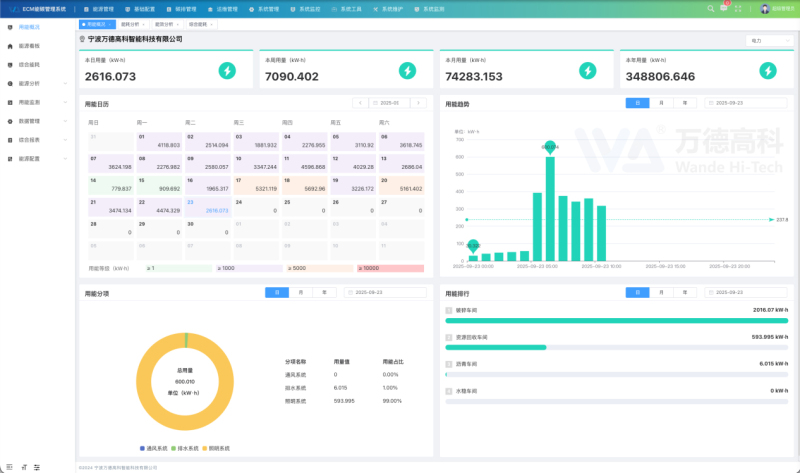Select 月 option in 用能趋势 panel
Viewport: 800px width, 473px height.
pyautogui.click(x=661, y=103)
